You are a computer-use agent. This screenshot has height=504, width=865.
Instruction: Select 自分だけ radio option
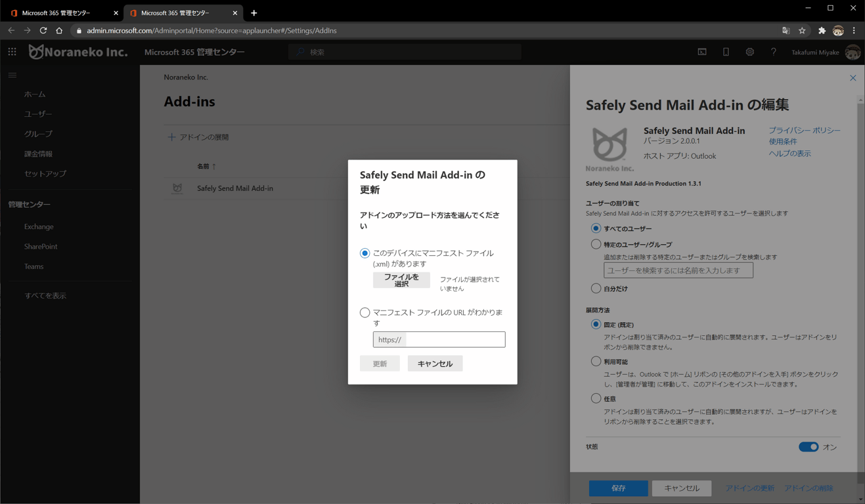click(596, 288)
